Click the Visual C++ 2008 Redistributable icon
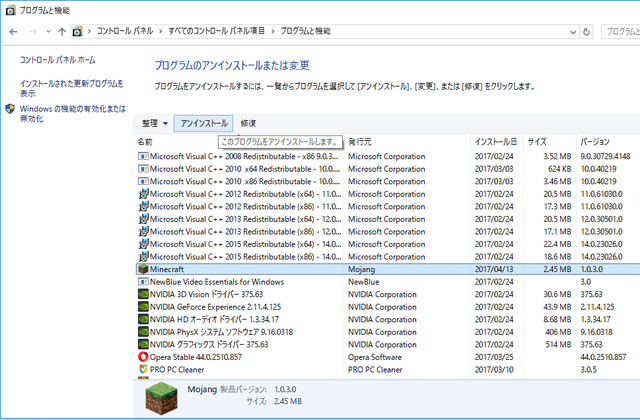640x420 pixels. 143,157
